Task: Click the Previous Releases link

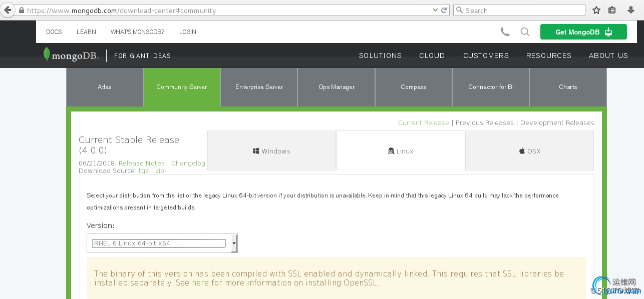Action: pos(485,122)
